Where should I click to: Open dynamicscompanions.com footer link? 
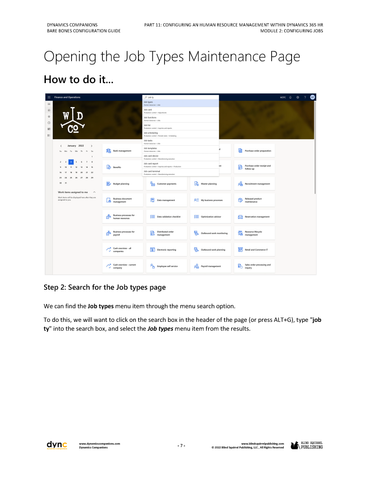[99, 444]
